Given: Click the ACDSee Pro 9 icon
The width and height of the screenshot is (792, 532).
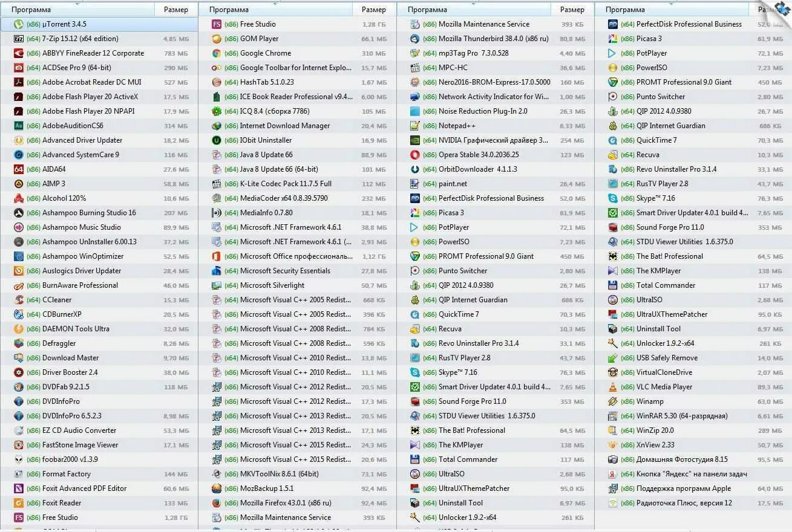Looking at the screenshot, I should click(19, 68).
